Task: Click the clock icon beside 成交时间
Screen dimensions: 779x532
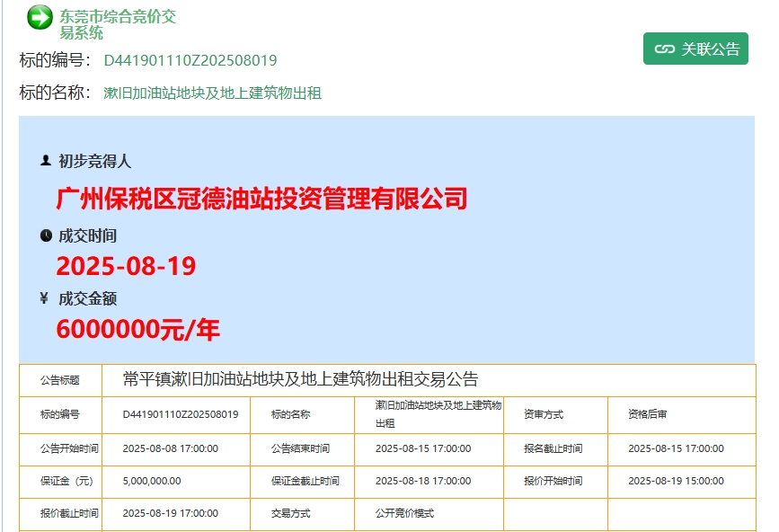Action: tap(46, 235)
